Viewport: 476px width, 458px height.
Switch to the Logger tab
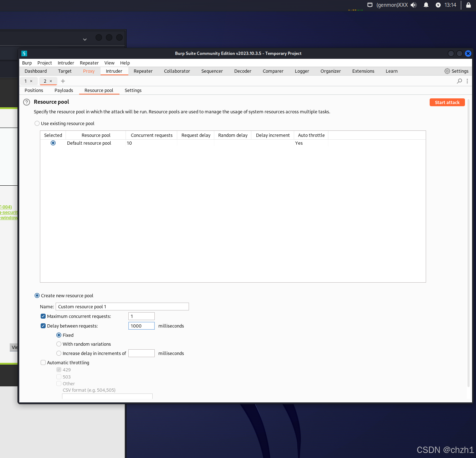tap(302, 71)
